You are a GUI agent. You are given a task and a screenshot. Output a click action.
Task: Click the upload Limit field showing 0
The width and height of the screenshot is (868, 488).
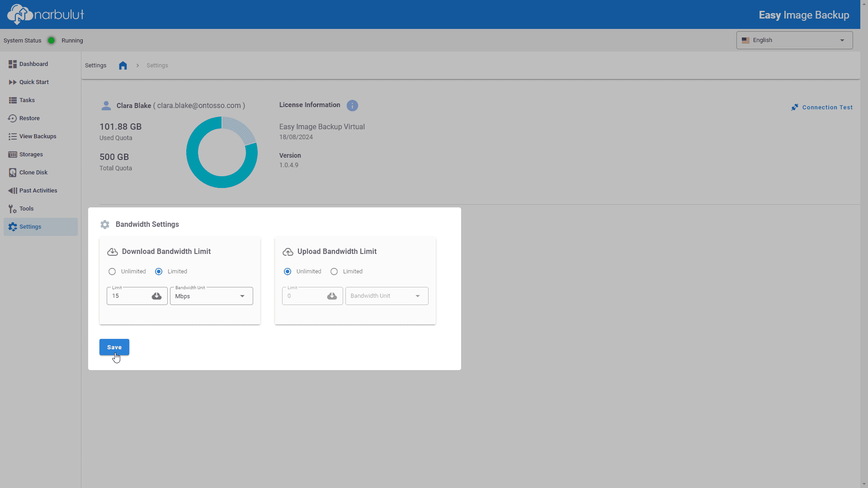tap(312, 296)
